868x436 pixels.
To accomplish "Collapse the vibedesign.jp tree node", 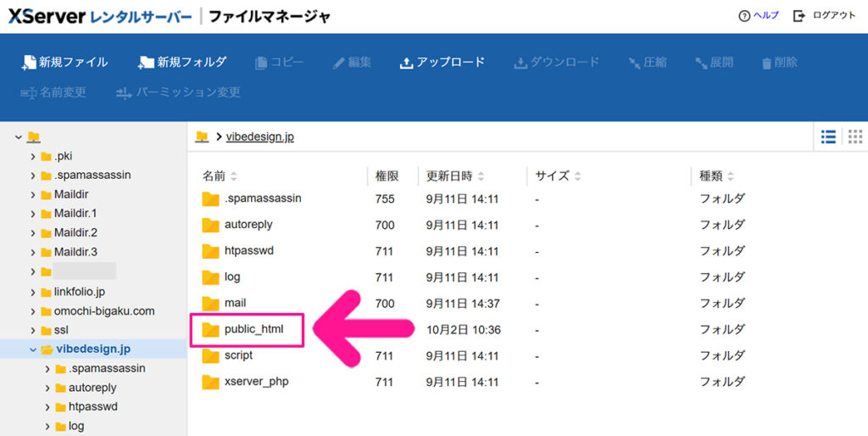I will click(33, 349).
